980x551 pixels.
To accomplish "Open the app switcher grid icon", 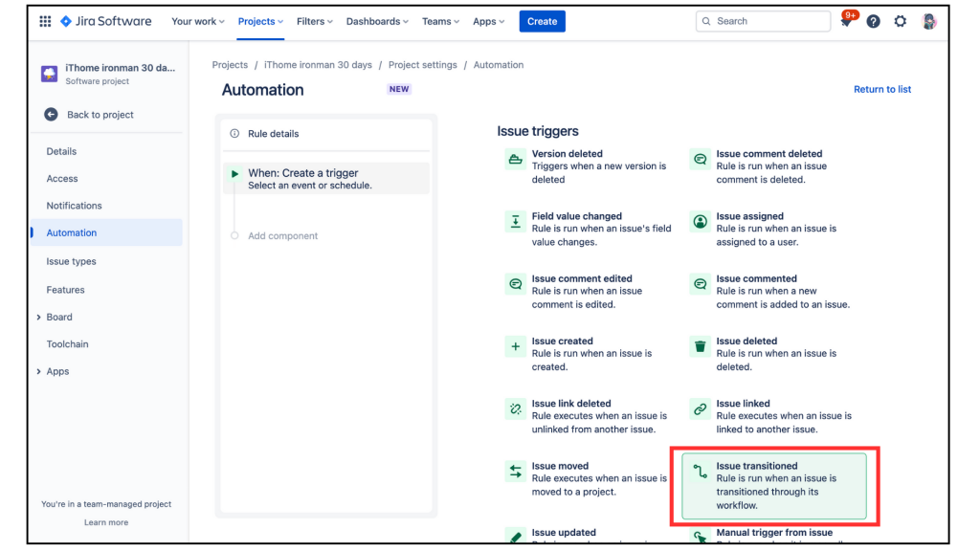I will [x=45, y=21].
